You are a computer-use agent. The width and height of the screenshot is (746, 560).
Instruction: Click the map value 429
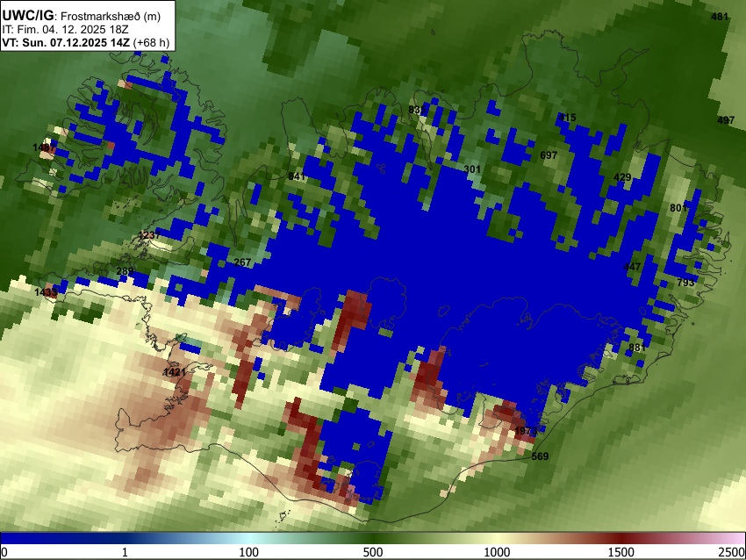pos(622,177)
